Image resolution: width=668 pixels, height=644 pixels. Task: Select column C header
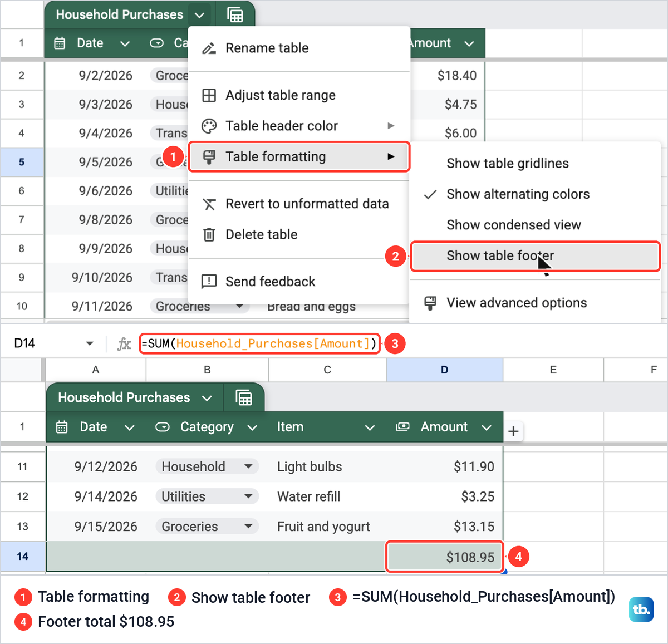327,370
